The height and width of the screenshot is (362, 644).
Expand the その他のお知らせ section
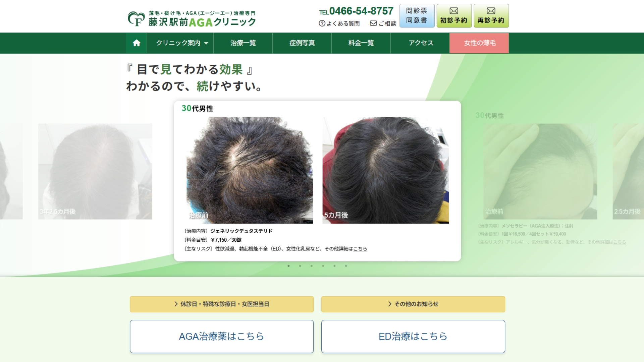[x=413, y=304]
